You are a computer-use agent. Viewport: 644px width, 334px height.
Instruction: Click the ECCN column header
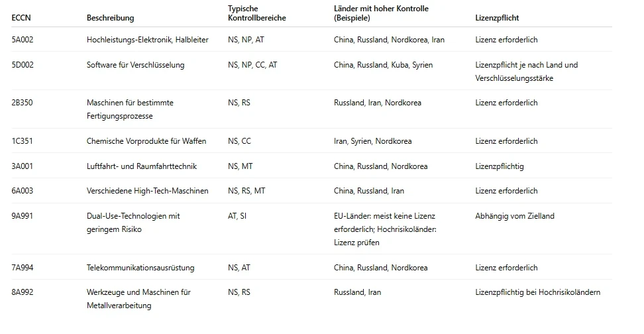[x=21, y=18]
